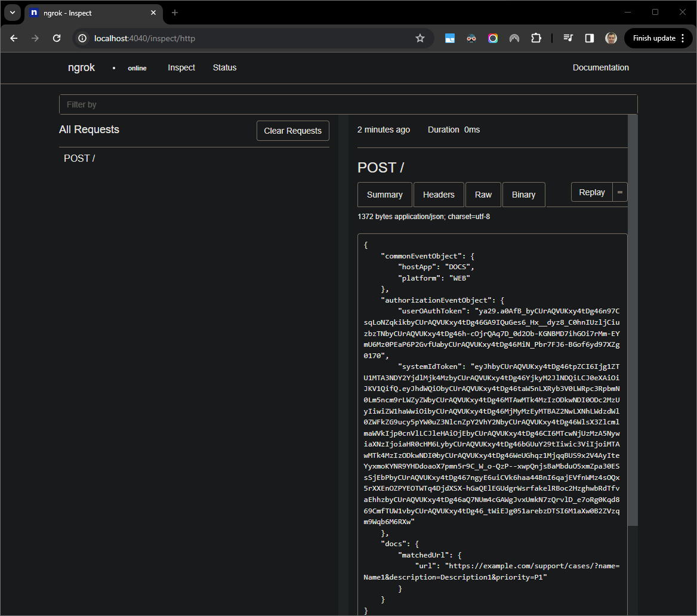
Task: Click the Filter by input field
Action: coord(348,104)
